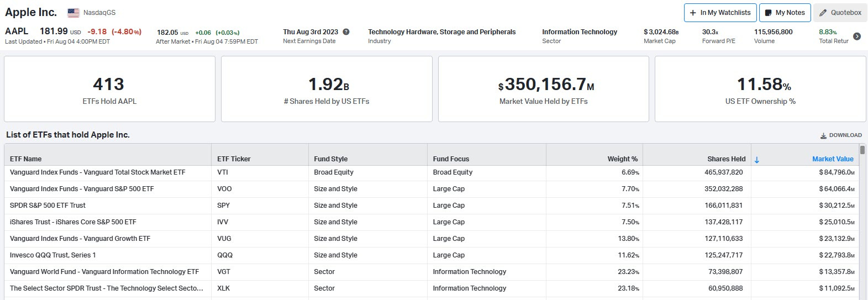868x300 pixels.
Task: Open the Vanguard S&P 500 ETF entry
Action: (x=82, y=189)
